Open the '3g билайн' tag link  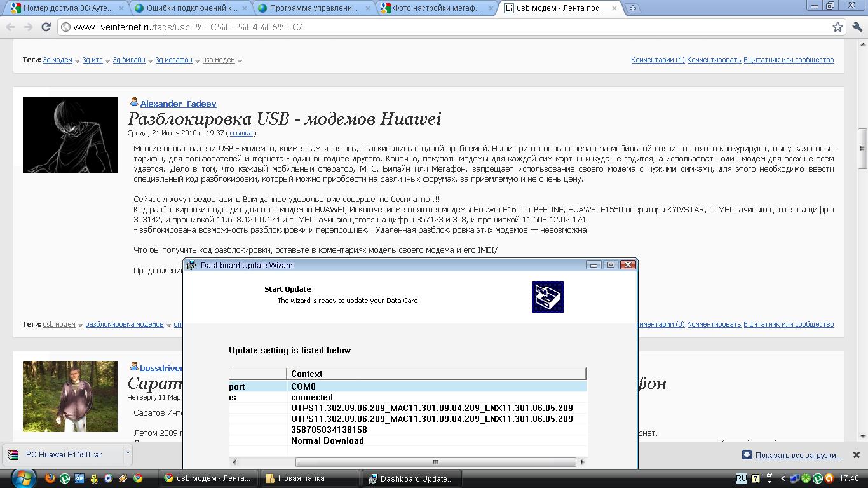130,60
